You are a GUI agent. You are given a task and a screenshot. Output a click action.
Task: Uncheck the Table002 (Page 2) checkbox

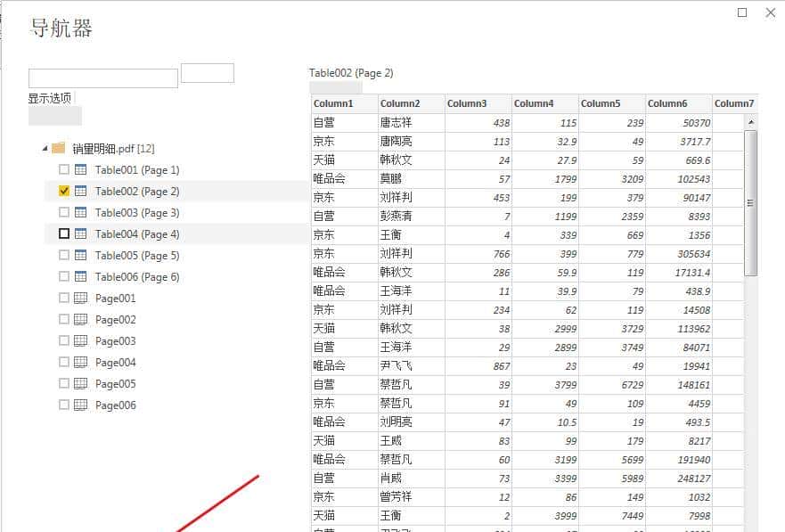tap(62, 191)
